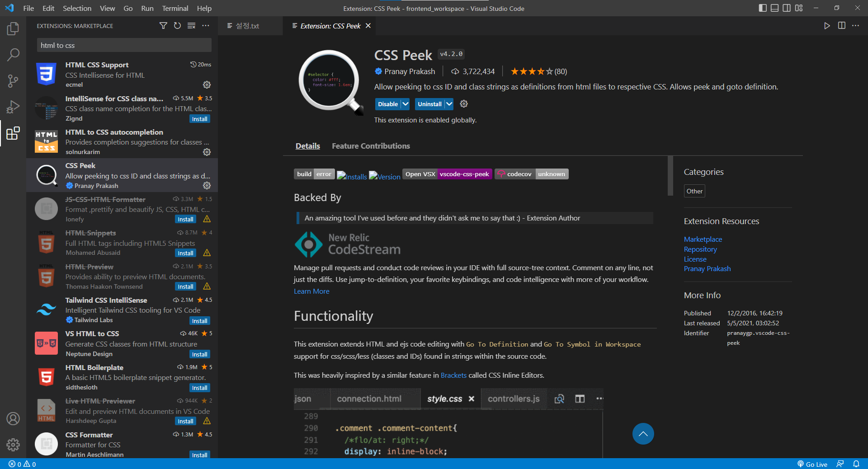Open manage gear for HTML CSS Support
This screenshot has width=868, height=469.
(x=207, y=85)
